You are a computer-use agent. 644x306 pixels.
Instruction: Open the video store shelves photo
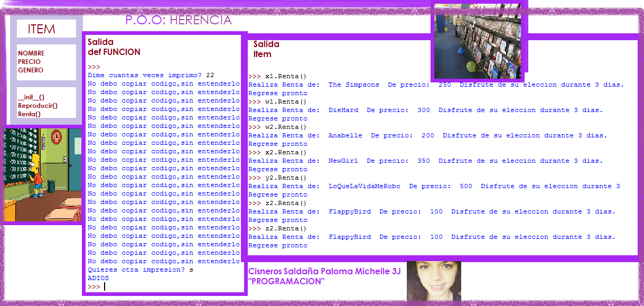tap(478, 41)
